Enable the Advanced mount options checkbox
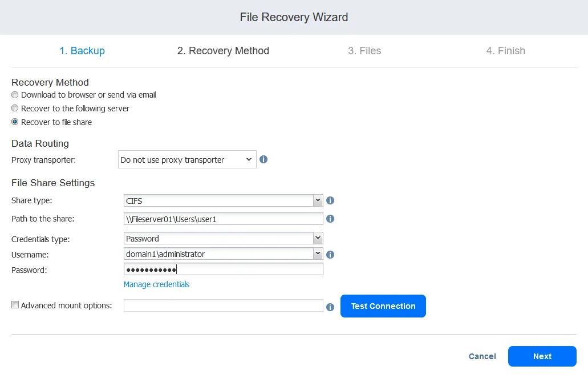 click(x=15, y=305)
